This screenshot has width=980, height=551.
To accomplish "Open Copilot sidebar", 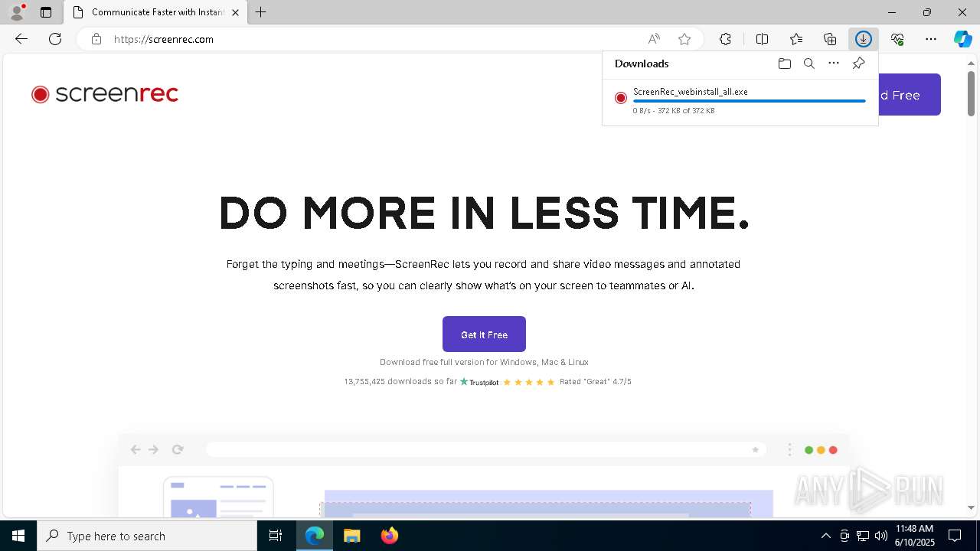I will 962,39.
